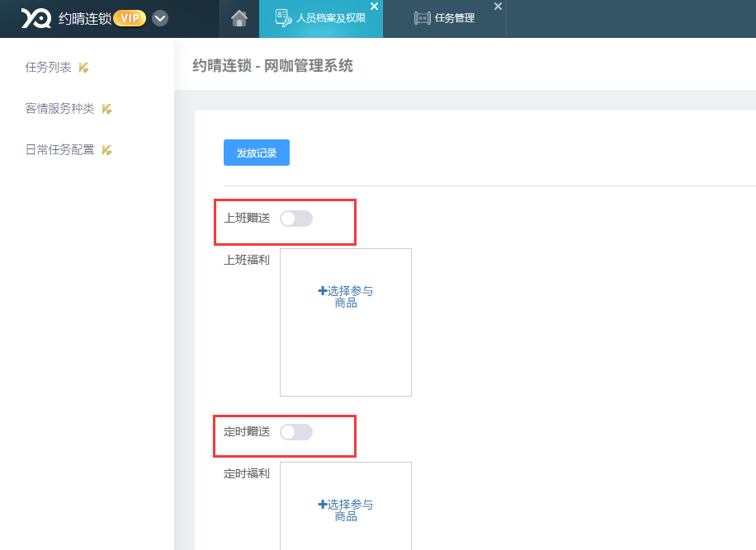Image resolution: width=756 pixels, height=550 pixels.
Task: Toggle the 上班赠送 switch
Action: pyautogui.click(x=296, y=219)
